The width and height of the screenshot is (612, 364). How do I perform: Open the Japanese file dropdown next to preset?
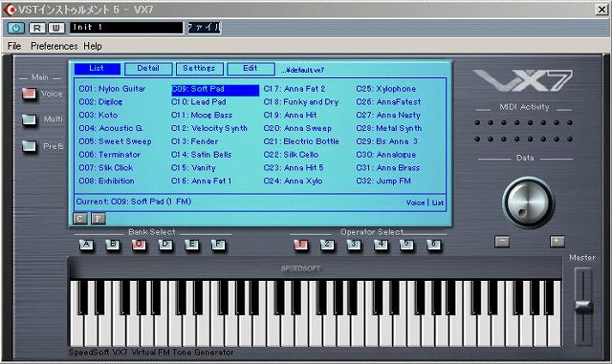pyautogui.click(x=205, y=28)
